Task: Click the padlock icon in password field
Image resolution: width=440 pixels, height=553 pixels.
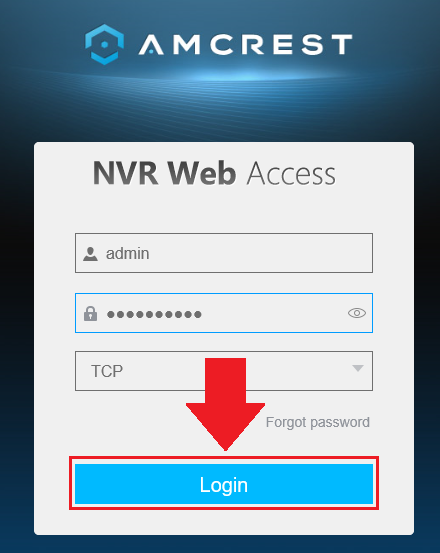Action: tap(91, 314)
